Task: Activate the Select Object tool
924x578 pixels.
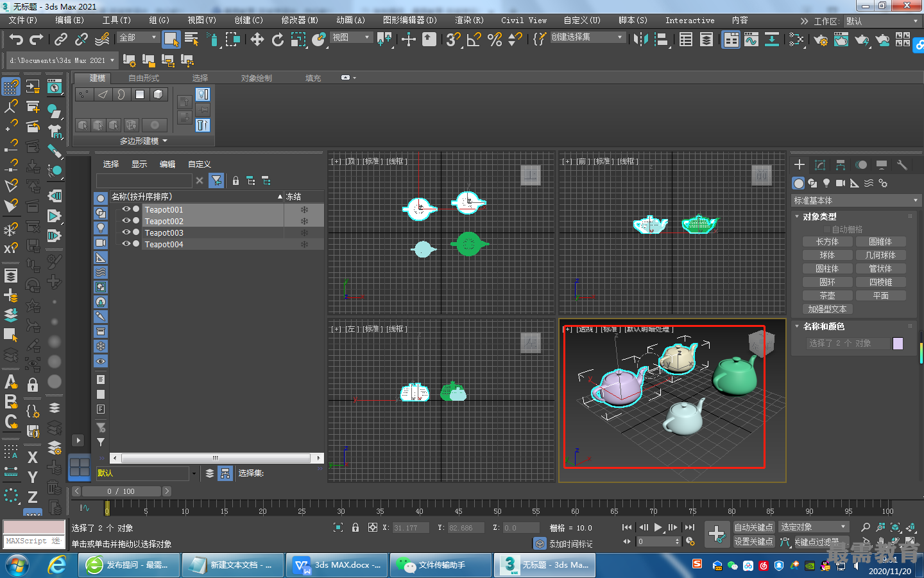Action: tap(171, 39)
